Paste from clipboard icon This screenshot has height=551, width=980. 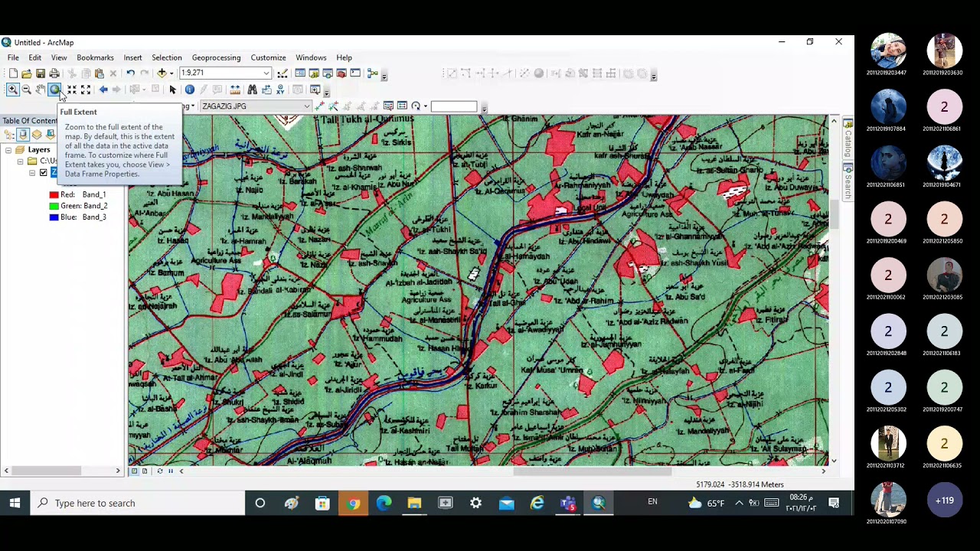[99, 73]
